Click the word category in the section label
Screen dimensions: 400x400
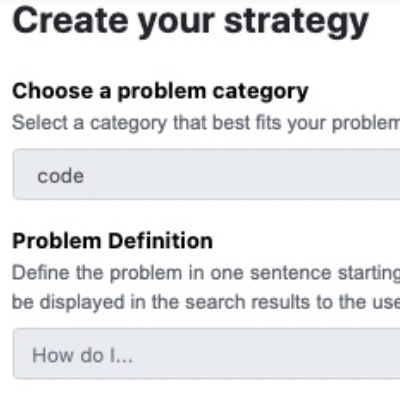[x=261, y=92]
